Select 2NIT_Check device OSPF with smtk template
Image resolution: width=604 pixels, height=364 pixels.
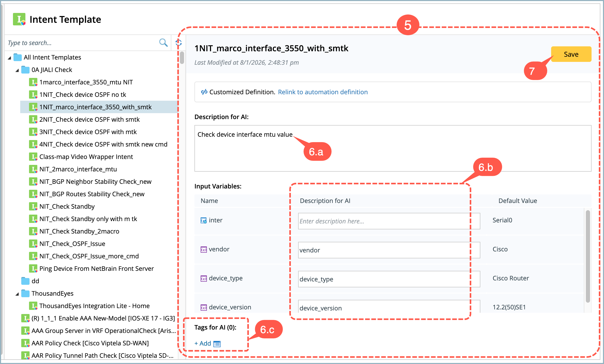pyautogui.click(x=89, y=119)
